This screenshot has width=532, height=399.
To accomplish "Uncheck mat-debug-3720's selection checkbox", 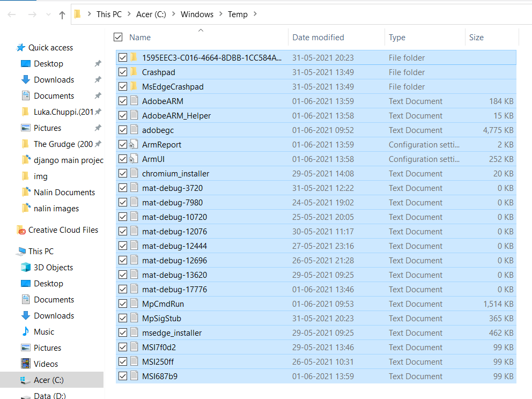I will coord(123,188).
